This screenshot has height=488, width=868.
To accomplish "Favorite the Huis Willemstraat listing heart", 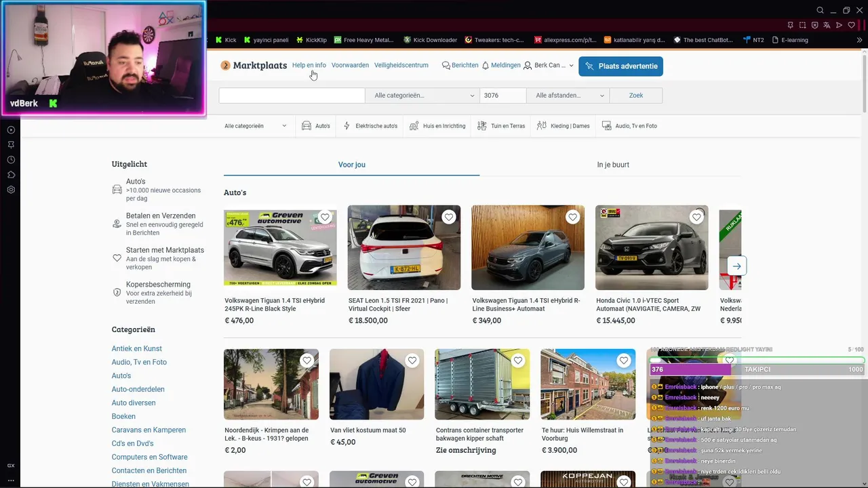I will [624, 361].
